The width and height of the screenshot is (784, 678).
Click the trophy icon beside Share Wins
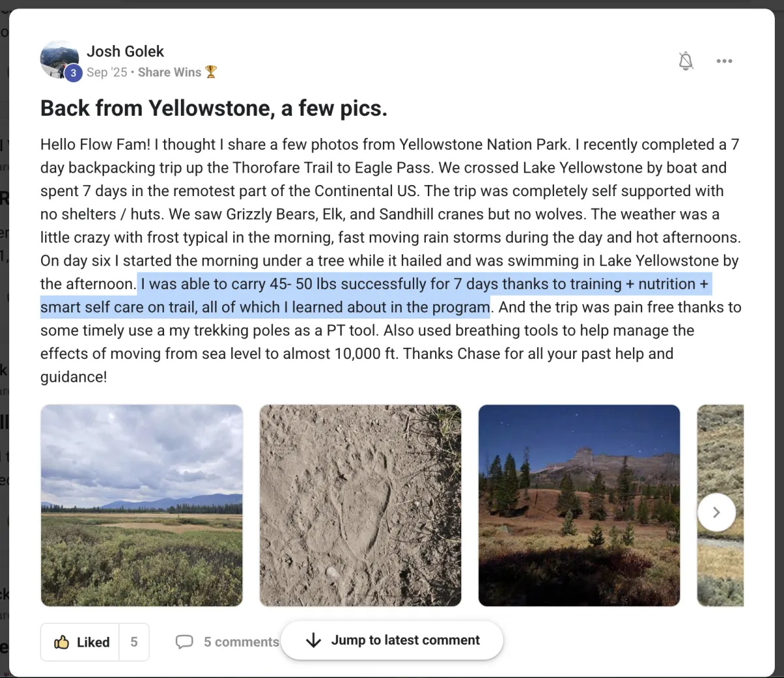point(211,72)
